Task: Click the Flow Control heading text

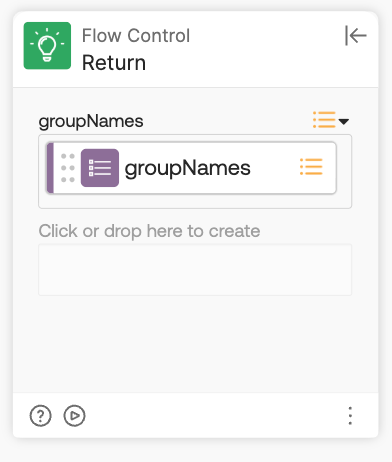Action: 136,35
